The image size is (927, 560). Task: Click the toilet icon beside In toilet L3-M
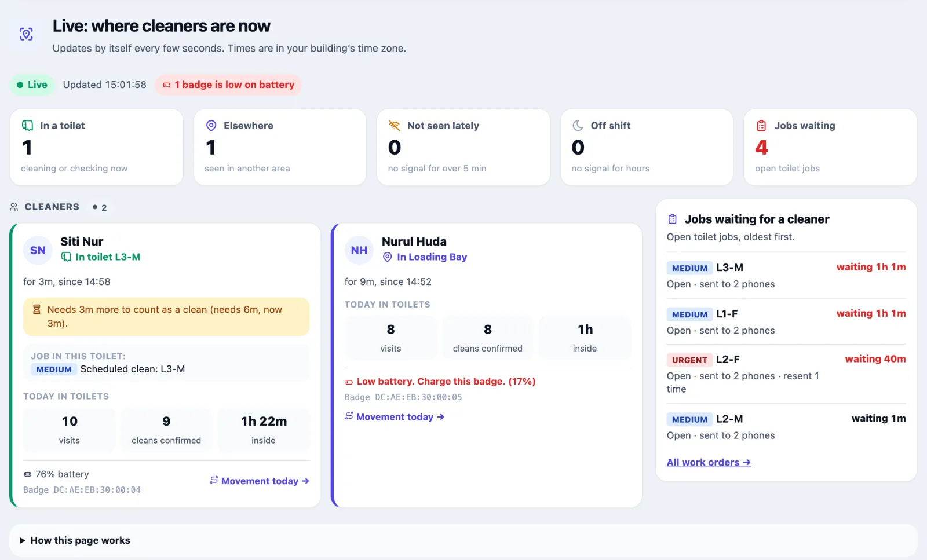click(67, 257)
